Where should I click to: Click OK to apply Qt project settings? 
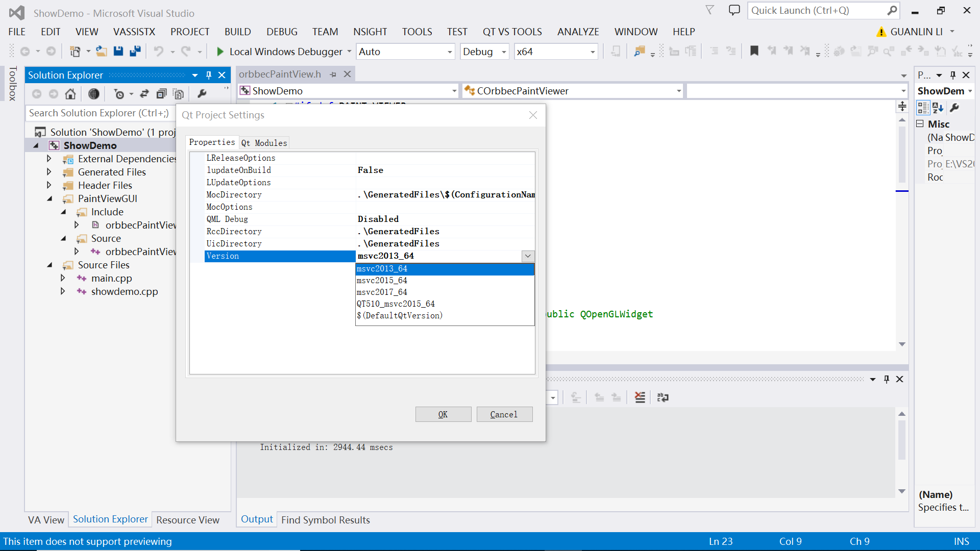pos(443,414)
